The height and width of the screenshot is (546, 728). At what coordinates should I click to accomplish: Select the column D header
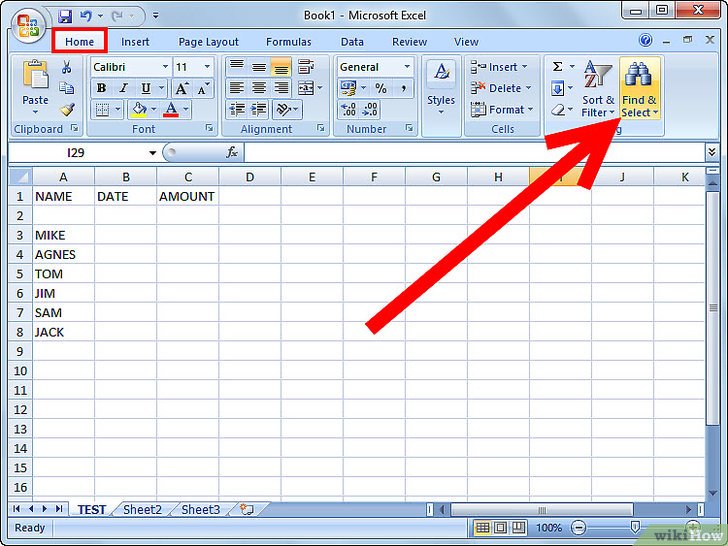(x=250, y=176)
